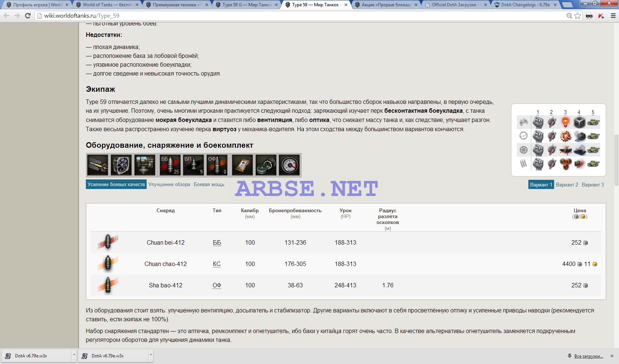This screenshot has width=619, height=364.
Task: Click the 248-413 damage value
Action: click(x=345, y=285)
